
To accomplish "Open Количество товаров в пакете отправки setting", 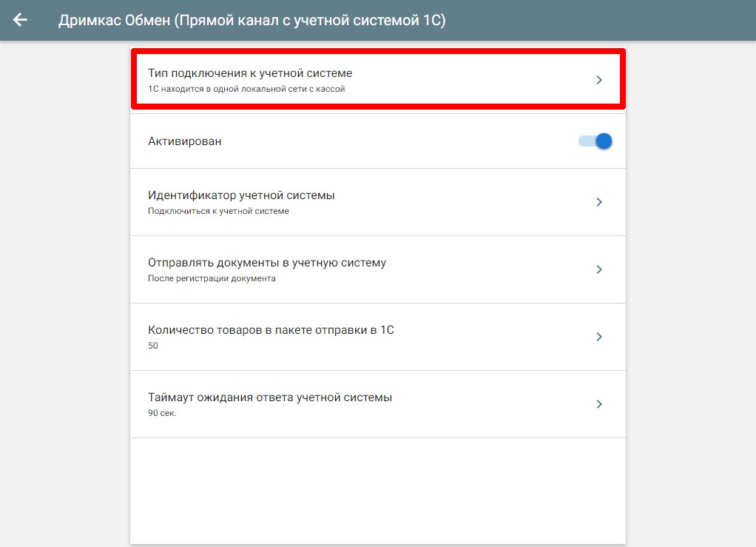I will (271, 330).
